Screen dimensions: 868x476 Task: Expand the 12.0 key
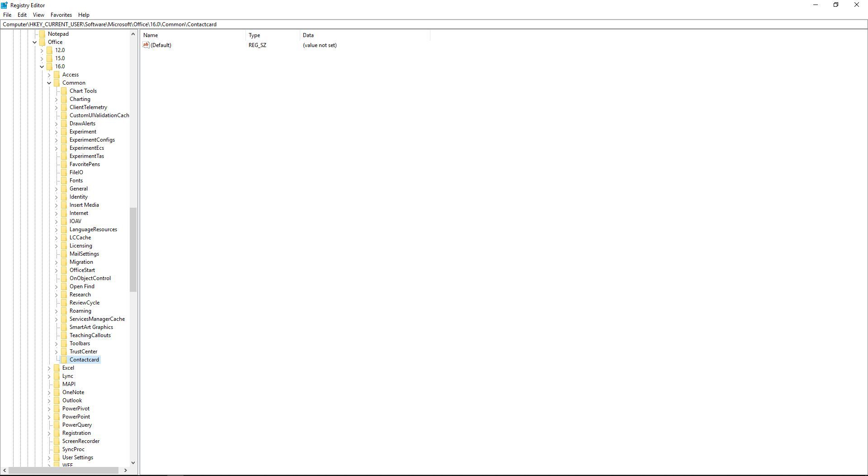42,50
